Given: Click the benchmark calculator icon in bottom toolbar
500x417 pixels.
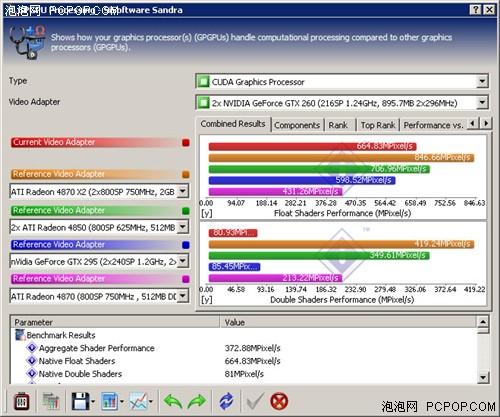Looking at the screenshot, I should click(x=21, y=401).
